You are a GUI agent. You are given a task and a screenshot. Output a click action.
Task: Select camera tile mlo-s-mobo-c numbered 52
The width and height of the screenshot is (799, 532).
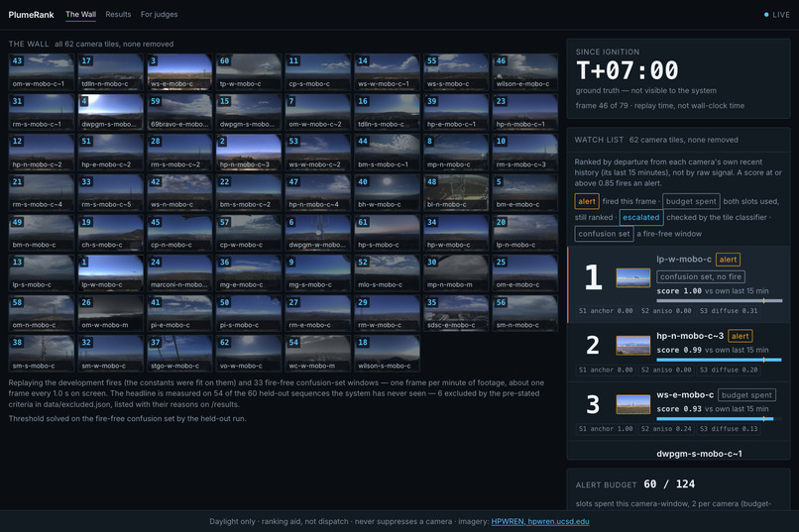pos(388,272)
